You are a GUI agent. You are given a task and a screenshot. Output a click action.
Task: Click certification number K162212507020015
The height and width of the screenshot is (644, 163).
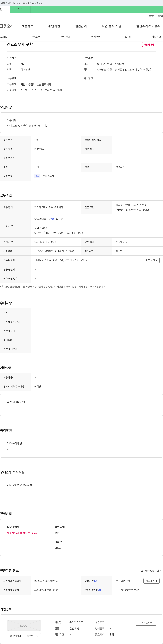pyautogui.click(x=128, y=590)
